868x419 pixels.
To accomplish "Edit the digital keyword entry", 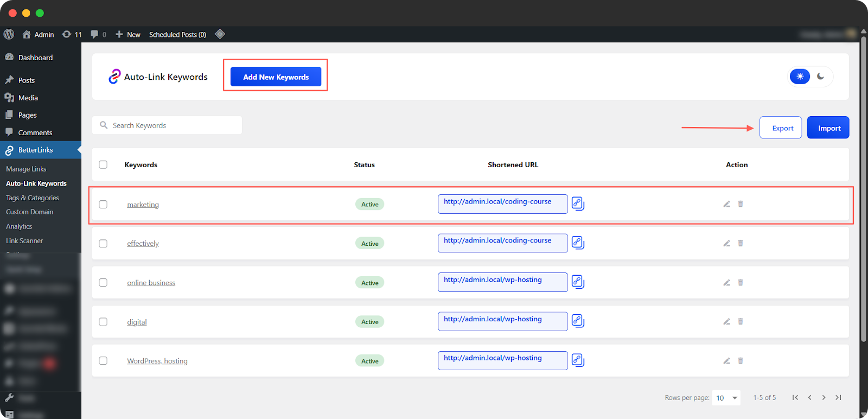I will point(726,321).
